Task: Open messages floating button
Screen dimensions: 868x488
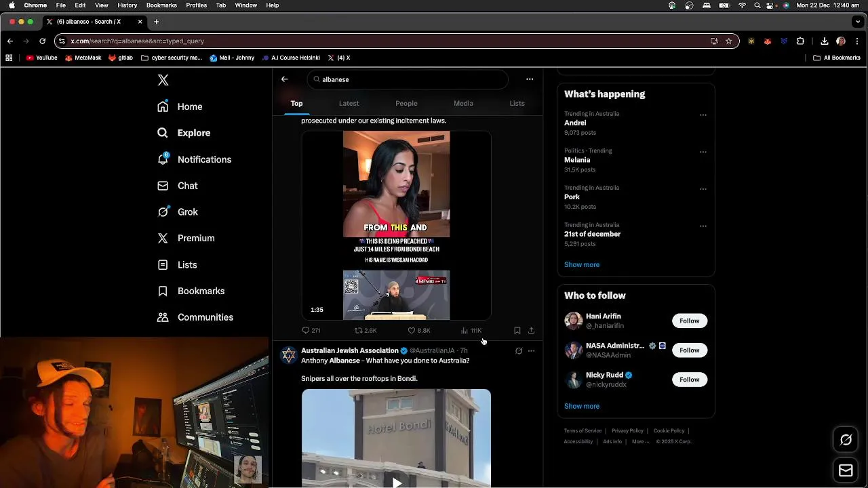Action: [x=846, y=470]
